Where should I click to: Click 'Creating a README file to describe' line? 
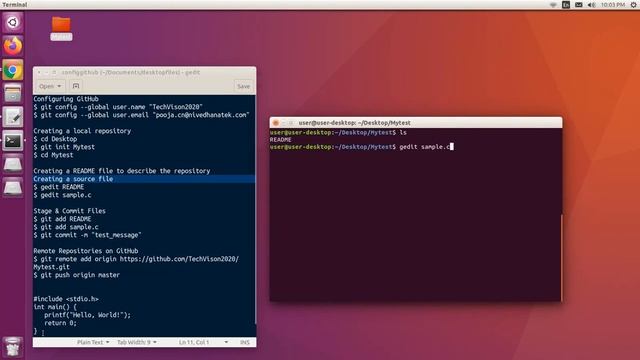pos(122,171)
